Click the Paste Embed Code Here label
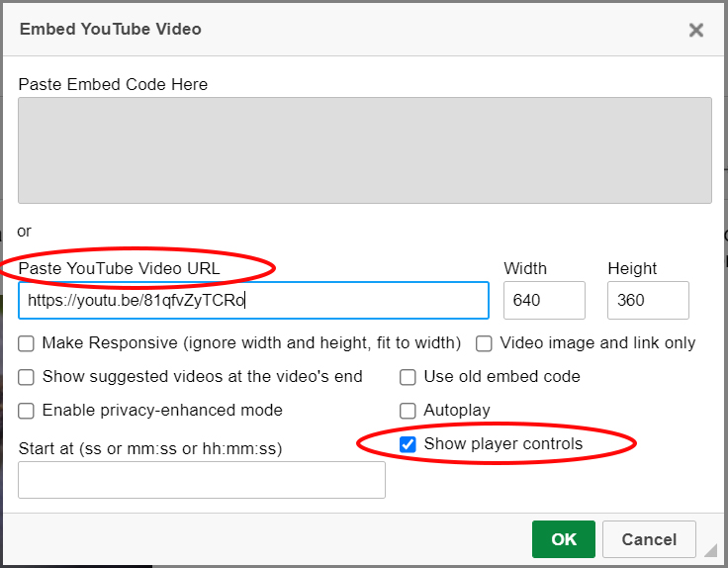728x568 pixels. tap(113, 84)
